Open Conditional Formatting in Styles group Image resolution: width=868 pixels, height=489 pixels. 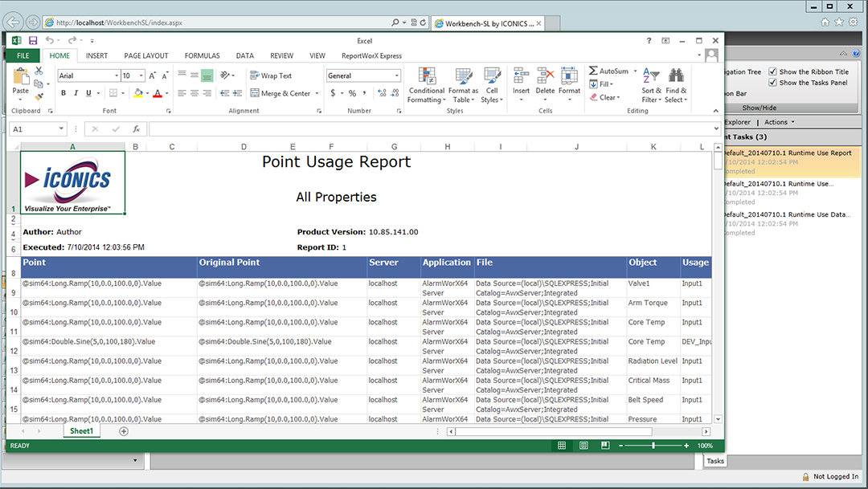coord(426,85)
